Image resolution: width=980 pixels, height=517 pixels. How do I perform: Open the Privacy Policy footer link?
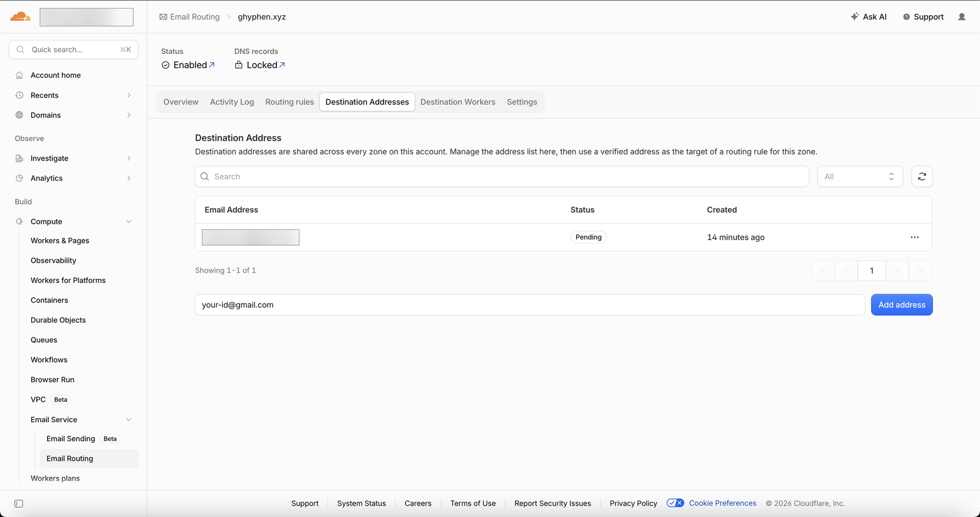click(x=633, y=503)
